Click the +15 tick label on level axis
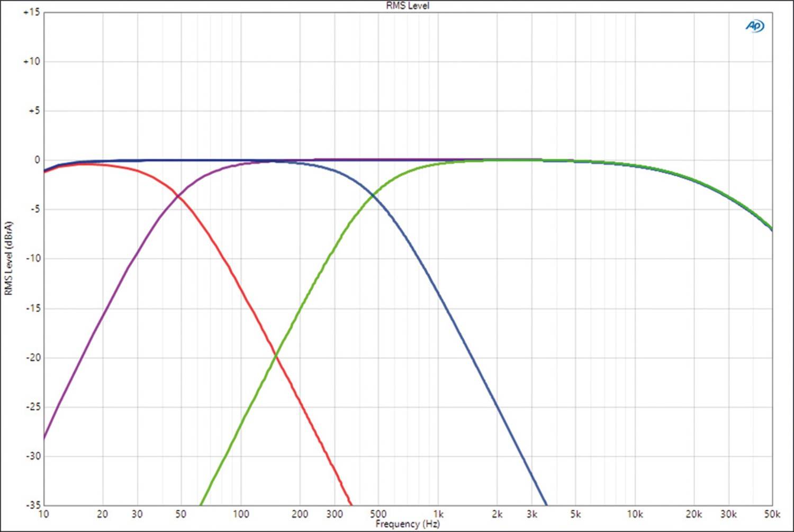This screenshot has height=532, width=794. pos(32,12)
